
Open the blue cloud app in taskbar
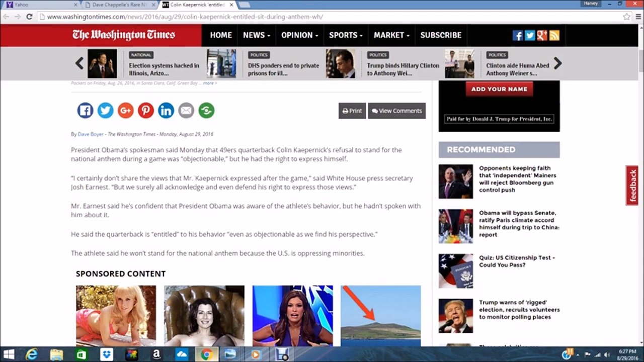tap(181, 355)
